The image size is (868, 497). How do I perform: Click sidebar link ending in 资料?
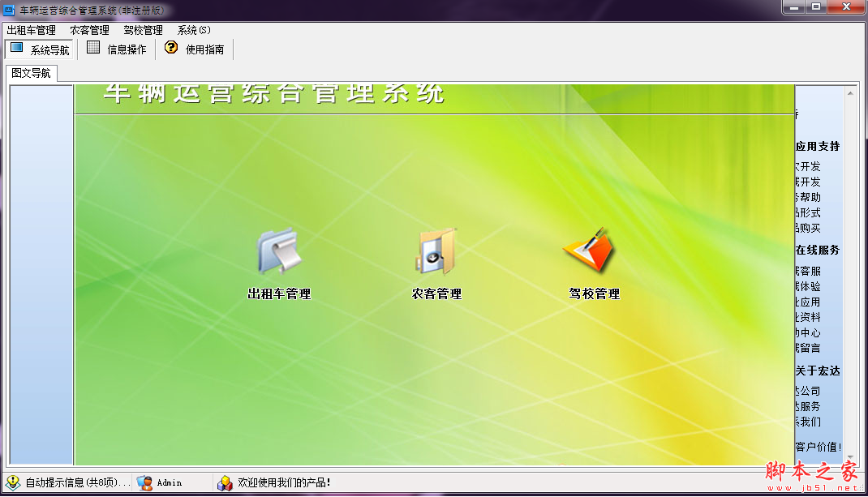coord(808,317)
